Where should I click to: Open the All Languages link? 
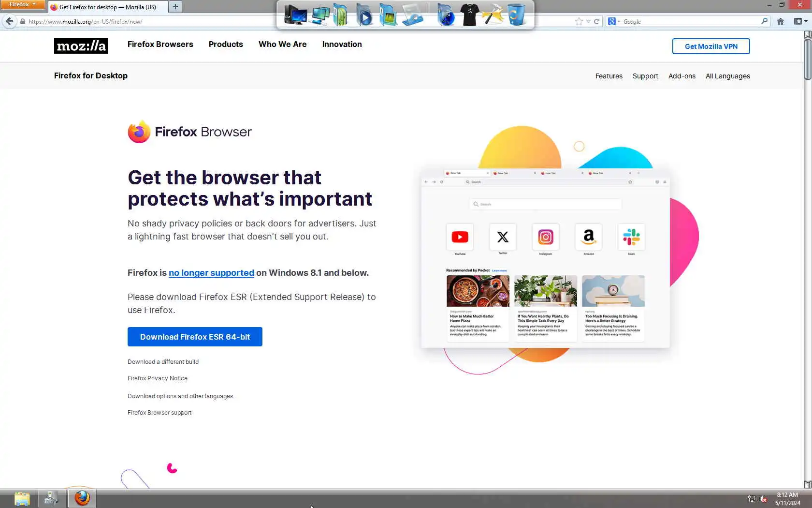(728, 76)
